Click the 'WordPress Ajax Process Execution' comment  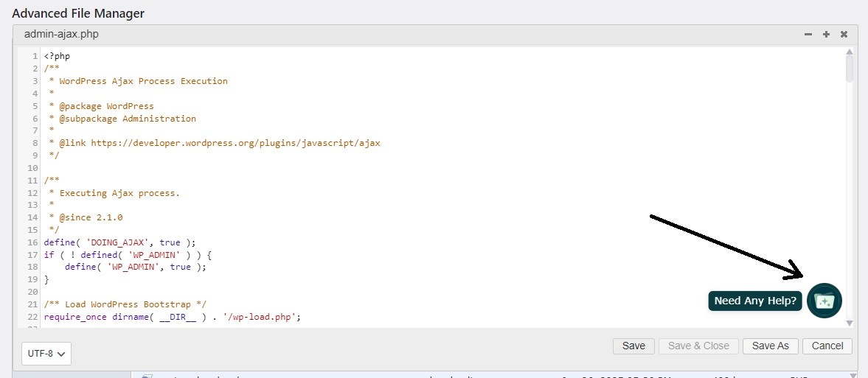coord(143,81)
